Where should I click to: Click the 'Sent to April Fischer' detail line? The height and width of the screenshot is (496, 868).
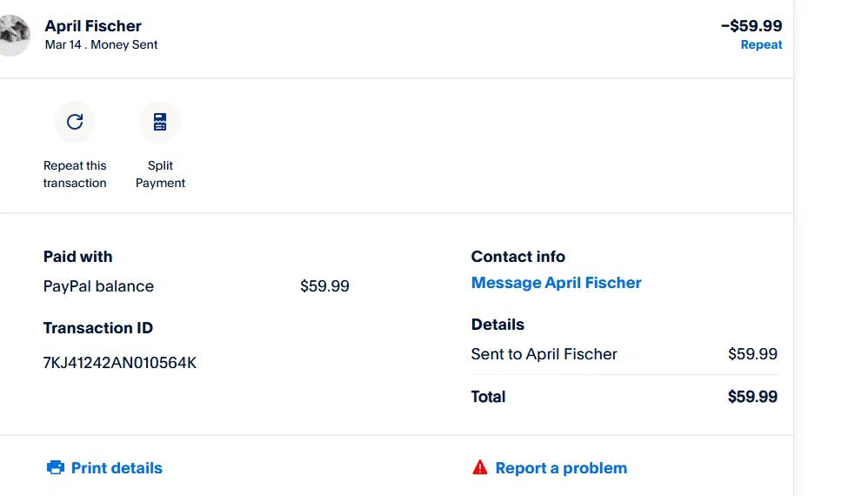[544, 354]
